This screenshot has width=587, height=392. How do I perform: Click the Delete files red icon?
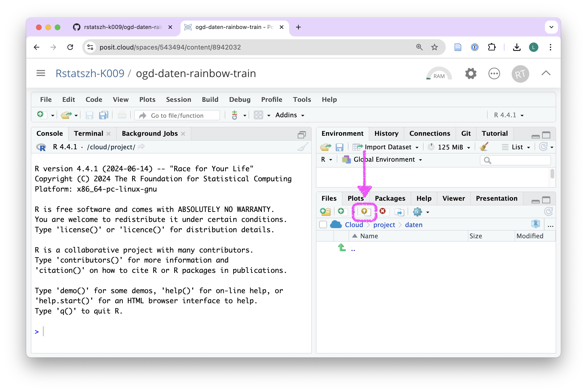tap(384, 211)
